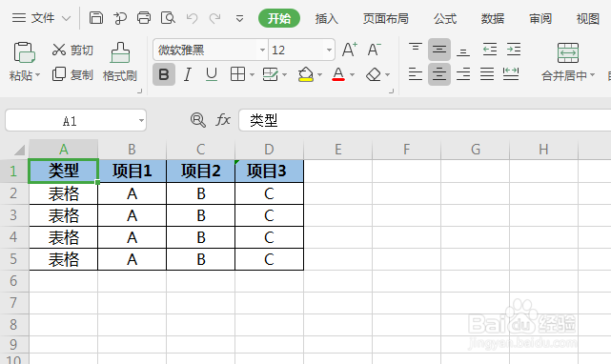Image resolution: width=611 pixels, height=364 pixels.
Task: Select column D header
Action: 269,150
